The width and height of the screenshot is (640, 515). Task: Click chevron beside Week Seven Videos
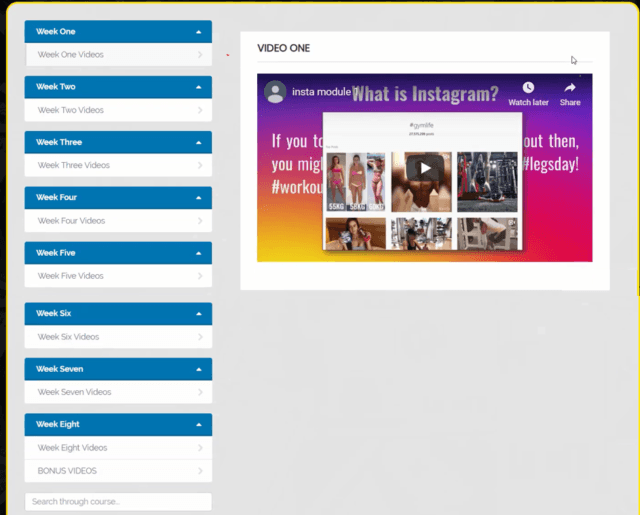200,392
